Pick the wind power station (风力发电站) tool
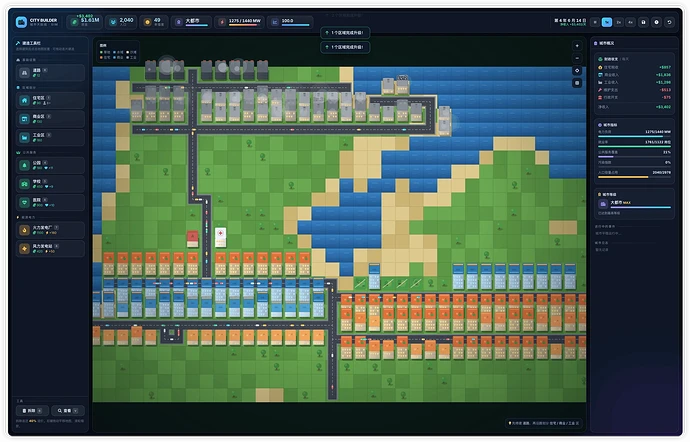690x442 pixels. point(51,248)
